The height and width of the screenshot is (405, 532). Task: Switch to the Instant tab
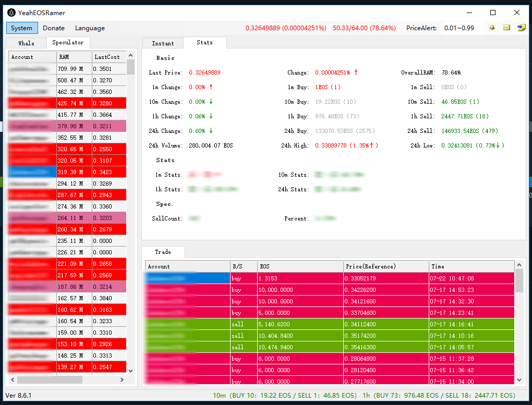(x=163, y=43)
